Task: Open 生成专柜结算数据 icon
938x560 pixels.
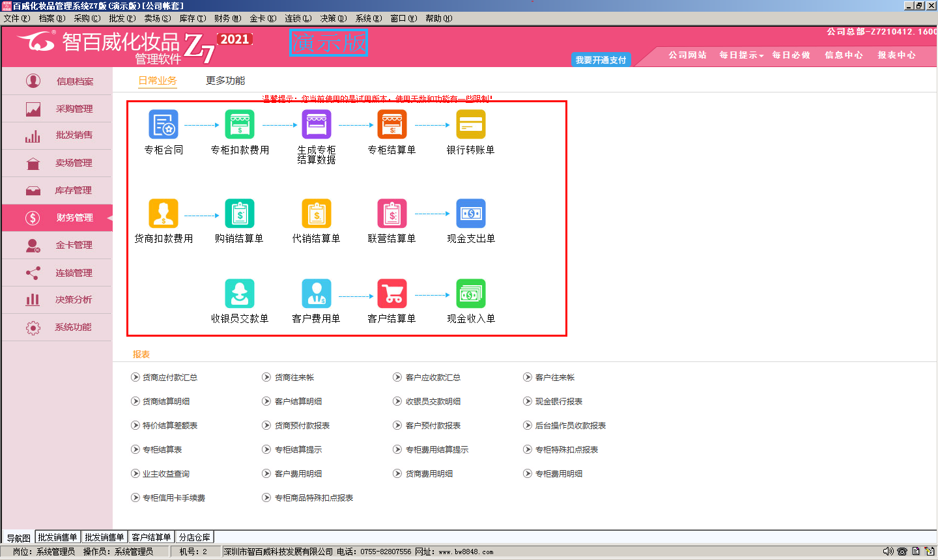Action: pos(317,124)
